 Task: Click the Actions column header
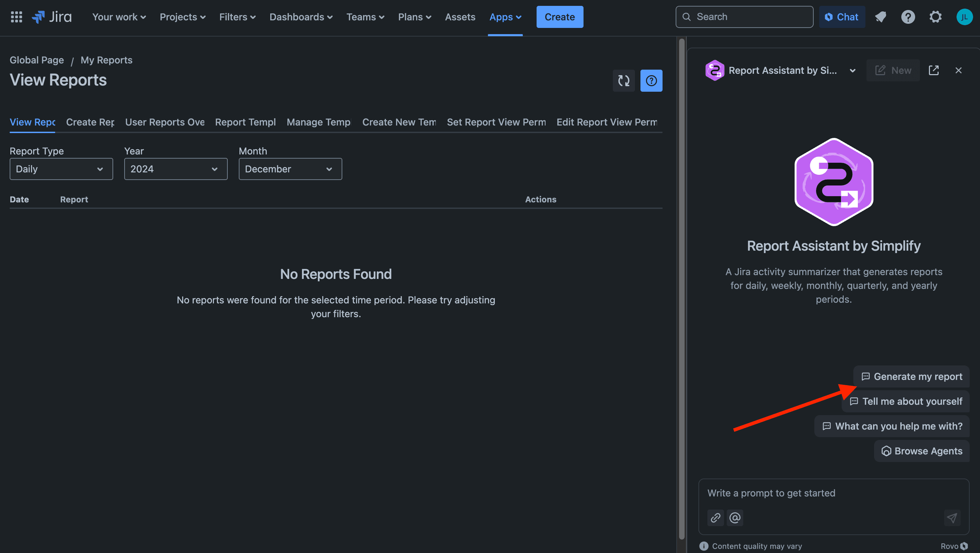click(x=541, y=199)
